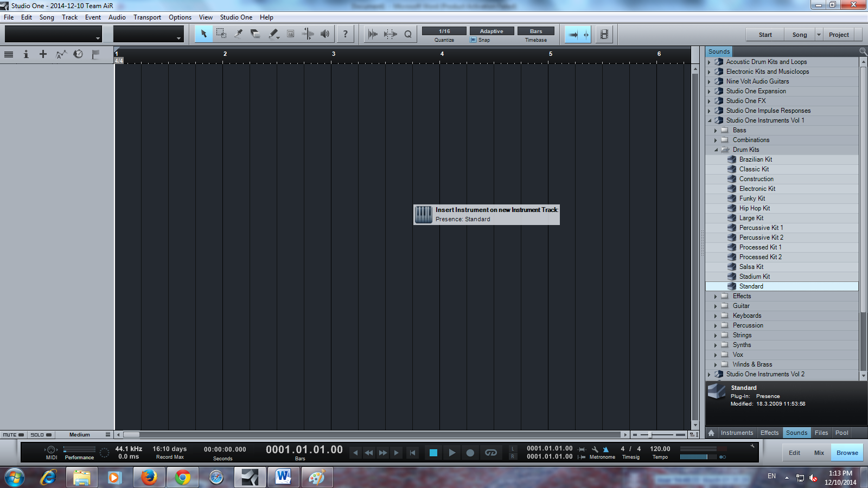Switch to the Effects browser tab

point(769,433)
